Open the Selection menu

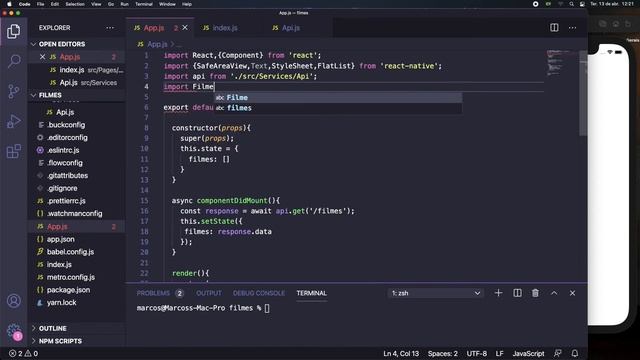click(x=75, y=4)
